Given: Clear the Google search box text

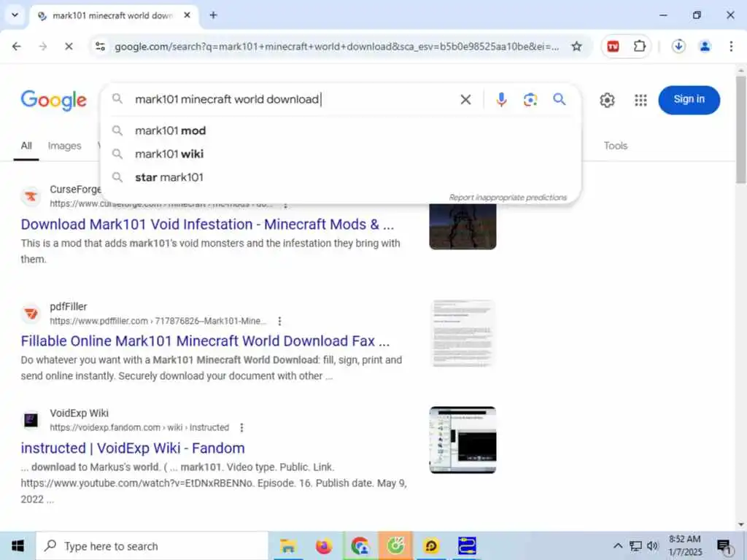Looking at the screenshot, I should pyautogui.click(x=465, y=99).
